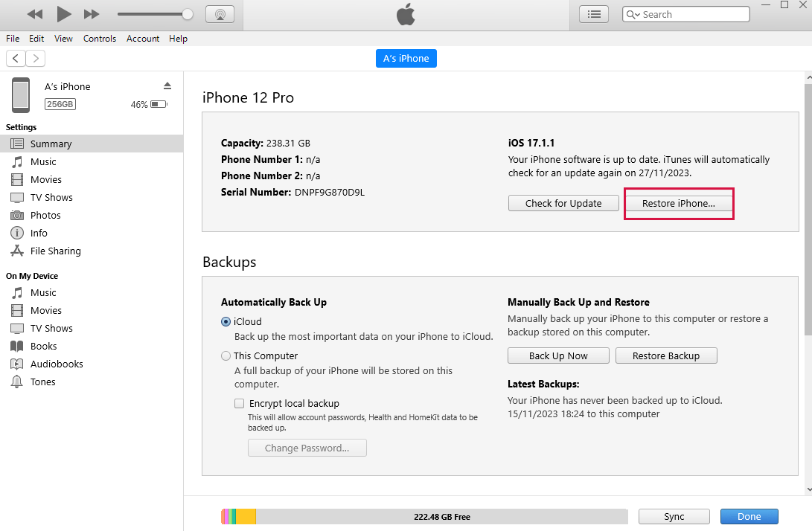
Task: Click the Search field
Action: point(686,14)
